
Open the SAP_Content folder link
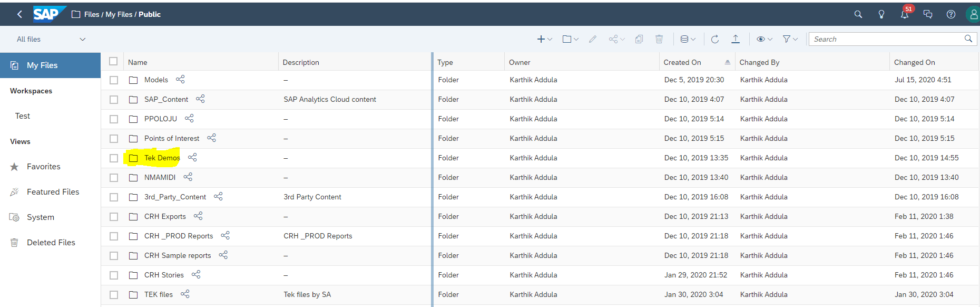click(x=166, y=99)
